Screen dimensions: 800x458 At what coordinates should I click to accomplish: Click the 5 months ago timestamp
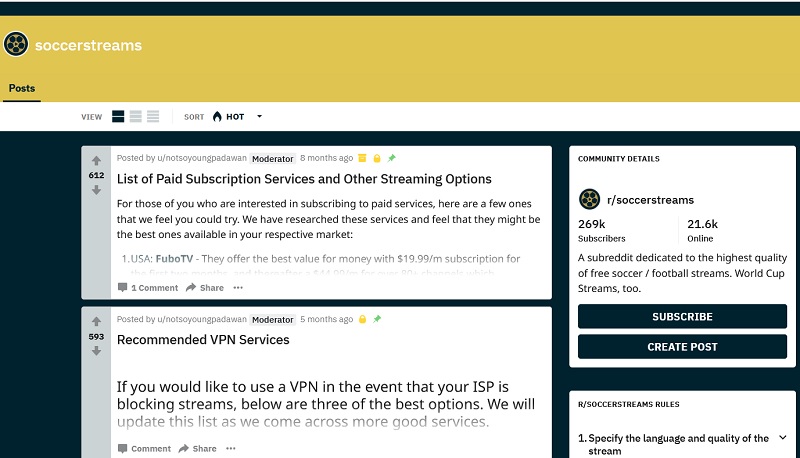coord(327,319)
